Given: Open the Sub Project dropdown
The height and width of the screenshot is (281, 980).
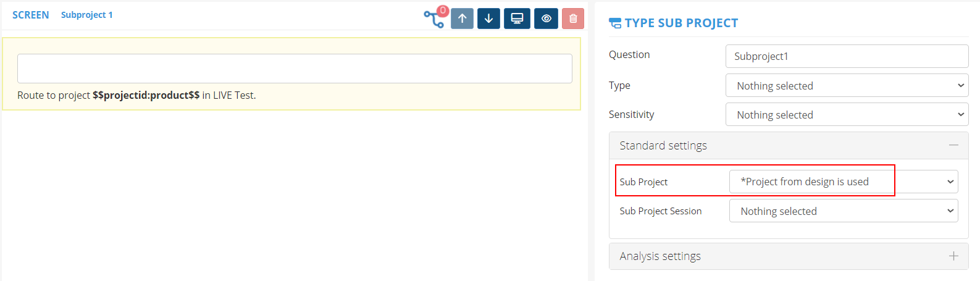Looking at the screenshot, I should [x=843, y=182].
